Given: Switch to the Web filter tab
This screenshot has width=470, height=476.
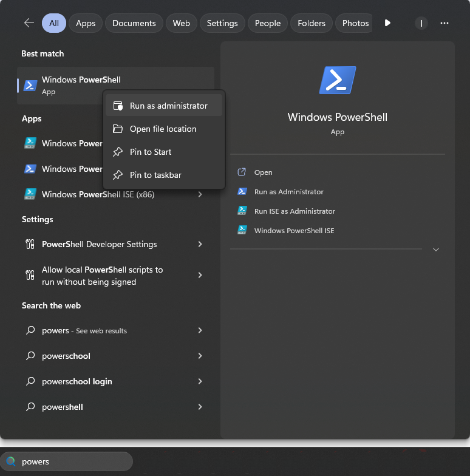Looking at the screenshot, I should [x=181, y=23].
